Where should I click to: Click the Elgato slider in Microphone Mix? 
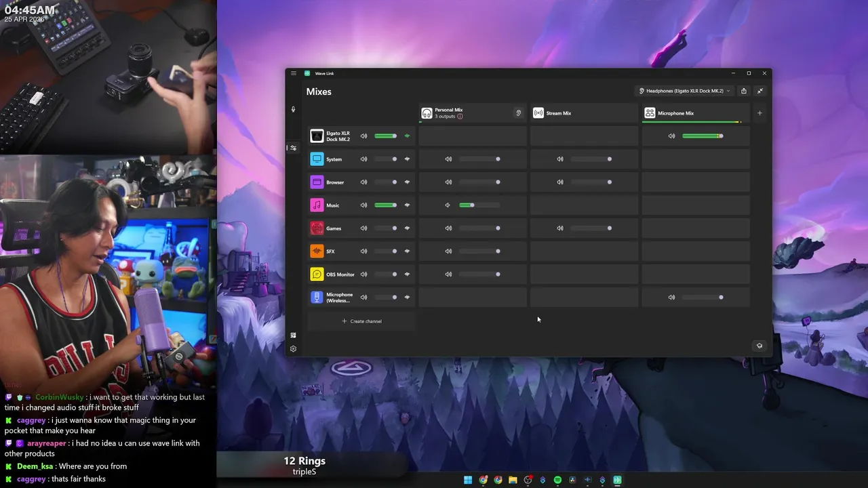[703, 136]
